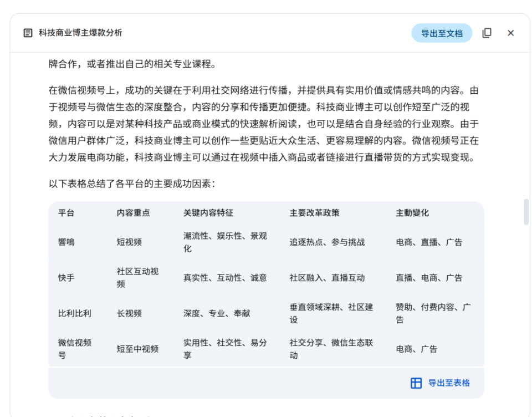Click the 社区融入、直播互动 cell

pyautogui.click(x=327, y=278)
